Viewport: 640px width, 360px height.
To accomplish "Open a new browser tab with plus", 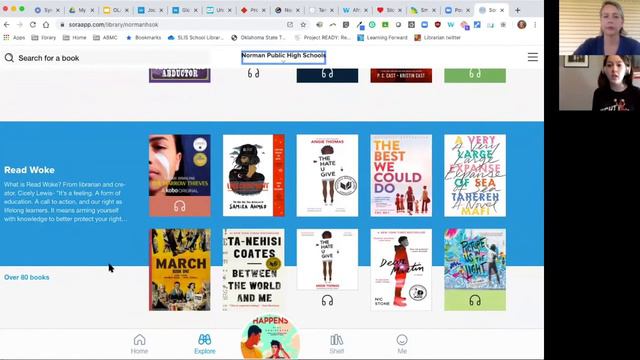I will [518, 10].
